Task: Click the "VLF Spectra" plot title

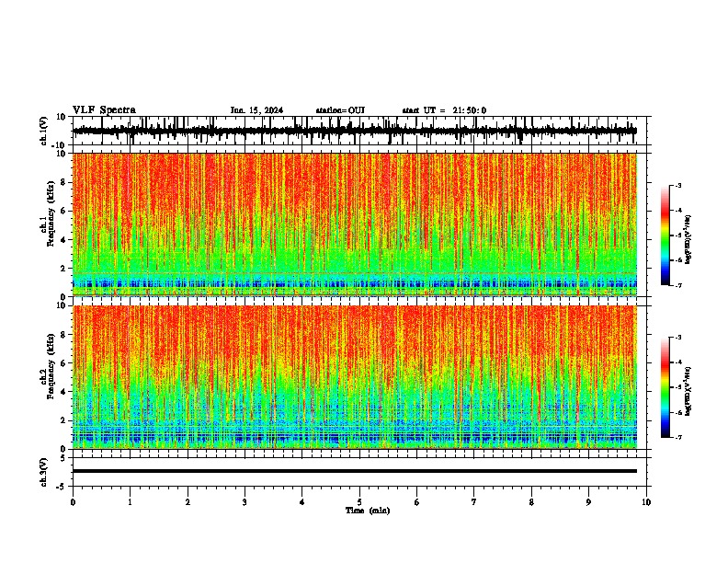Action: click(104, 110)
